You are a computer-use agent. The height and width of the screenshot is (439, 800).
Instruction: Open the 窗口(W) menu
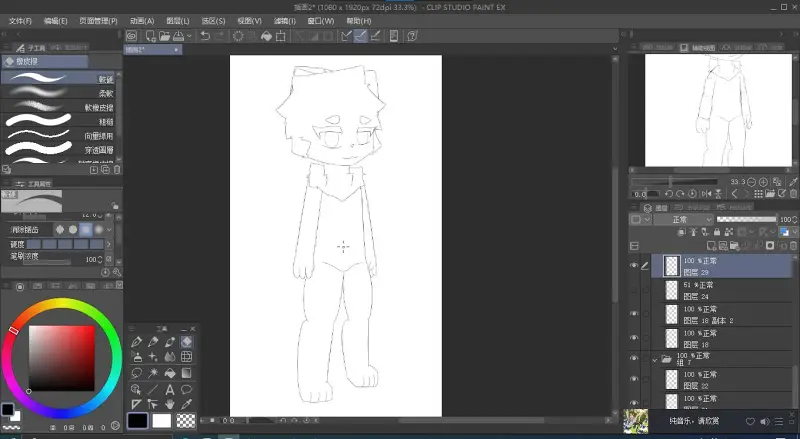[321, 21]
